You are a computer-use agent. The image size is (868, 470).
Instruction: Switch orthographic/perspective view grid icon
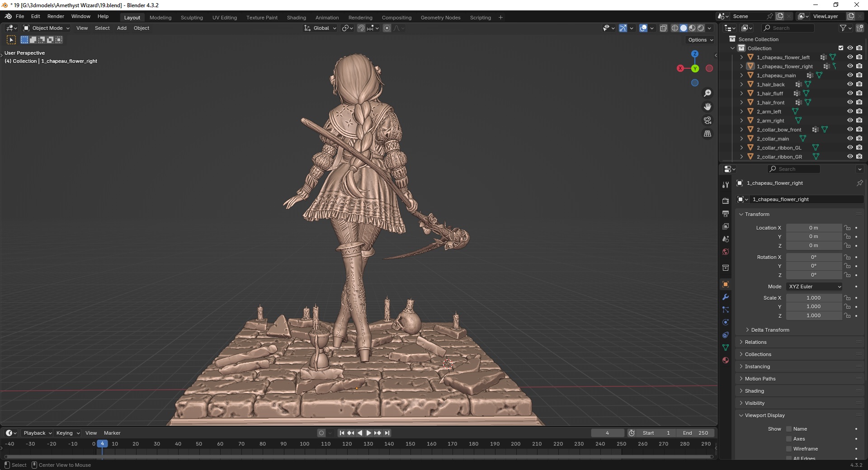(708, 134)
